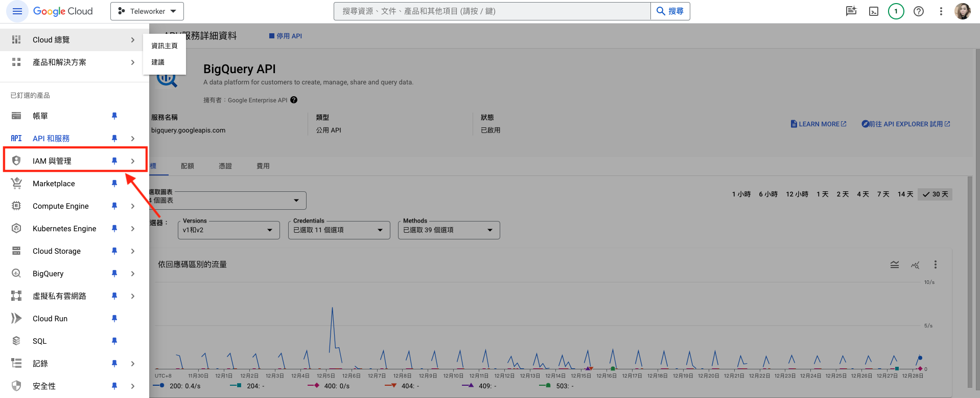The height and width of the screenshot is (398, 980).
Task: Click the 停用 API button
Action: (286, 36)
